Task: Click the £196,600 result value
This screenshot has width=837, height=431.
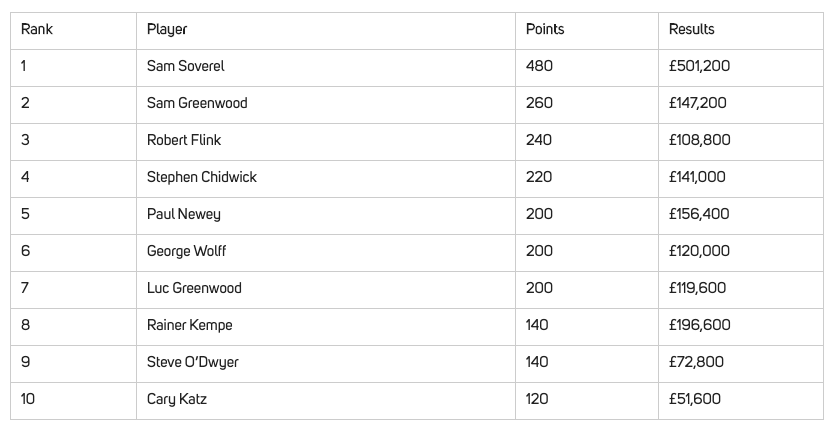Action: (699, 325)
